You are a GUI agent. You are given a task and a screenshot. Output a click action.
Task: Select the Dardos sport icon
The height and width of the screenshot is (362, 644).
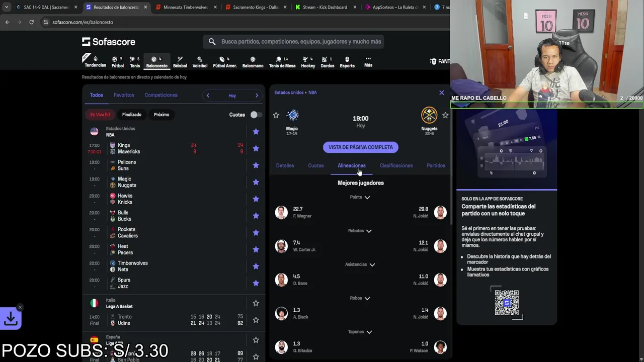(328, 62)
